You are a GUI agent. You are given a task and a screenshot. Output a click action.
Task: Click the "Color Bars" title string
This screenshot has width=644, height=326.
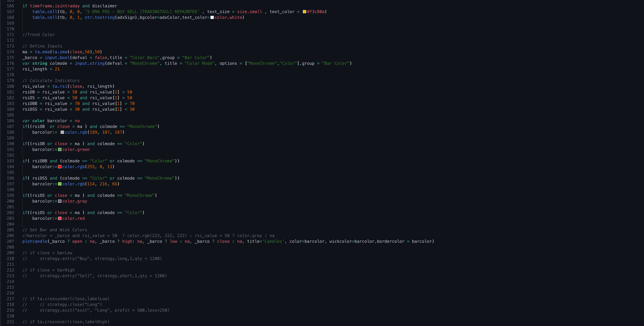pyautogui.click(x=145, y=58)
